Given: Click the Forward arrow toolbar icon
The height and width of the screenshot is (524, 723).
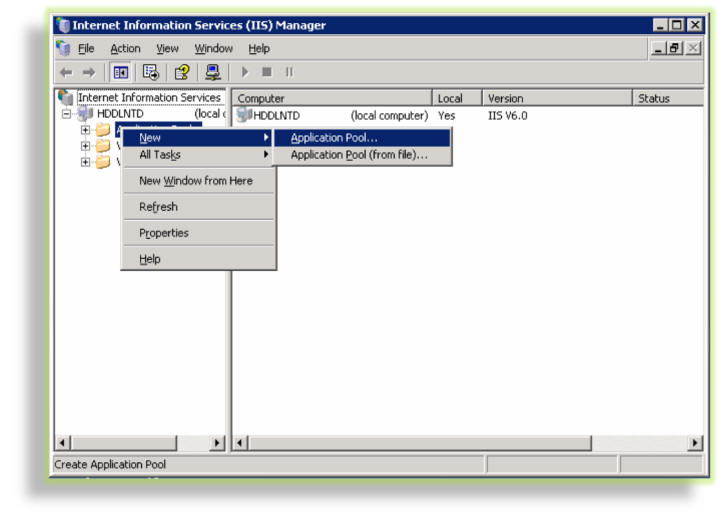Looking at the screenshot, I should pyautogui.click(x=89, y=72).
